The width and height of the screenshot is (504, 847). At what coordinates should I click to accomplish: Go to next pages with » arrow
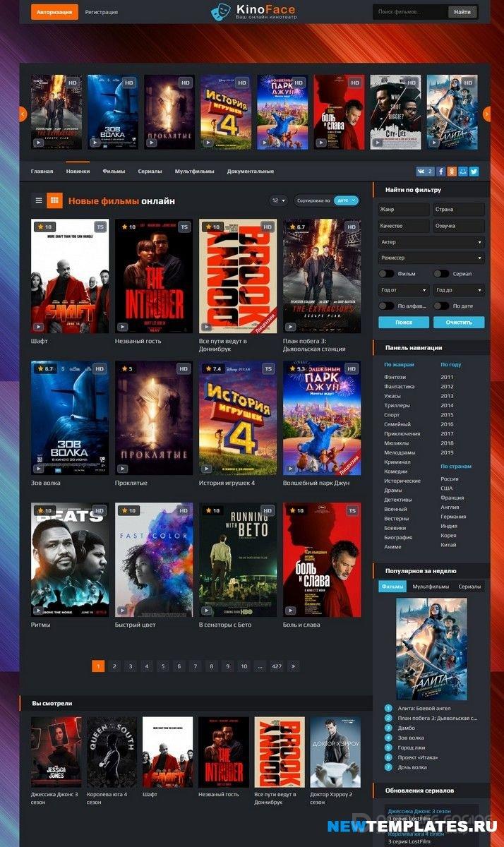tap(293, 666)
